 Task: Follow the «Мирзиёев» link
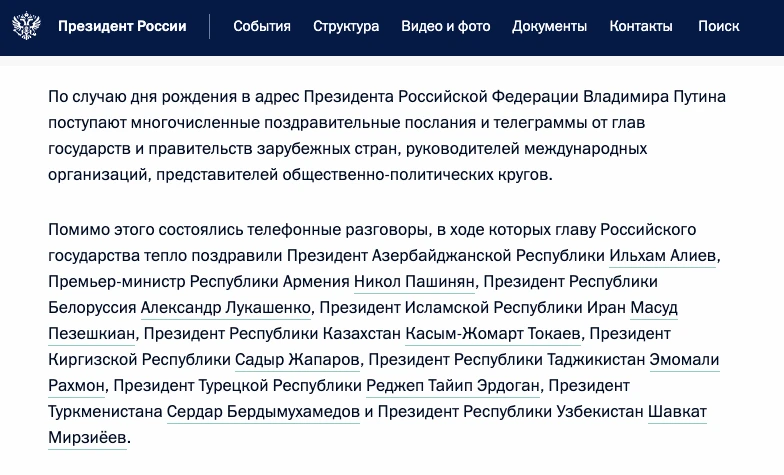coord(88,438)
